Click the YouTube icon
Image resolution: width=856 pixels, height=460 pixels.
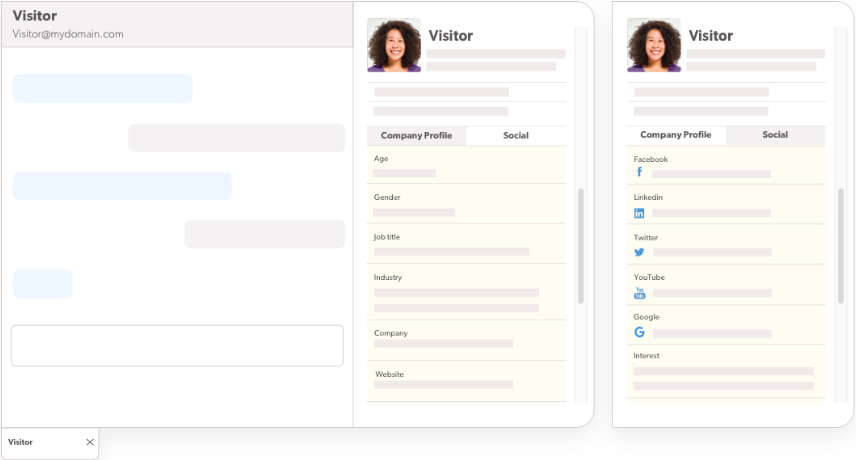click(x=639, y=293)
